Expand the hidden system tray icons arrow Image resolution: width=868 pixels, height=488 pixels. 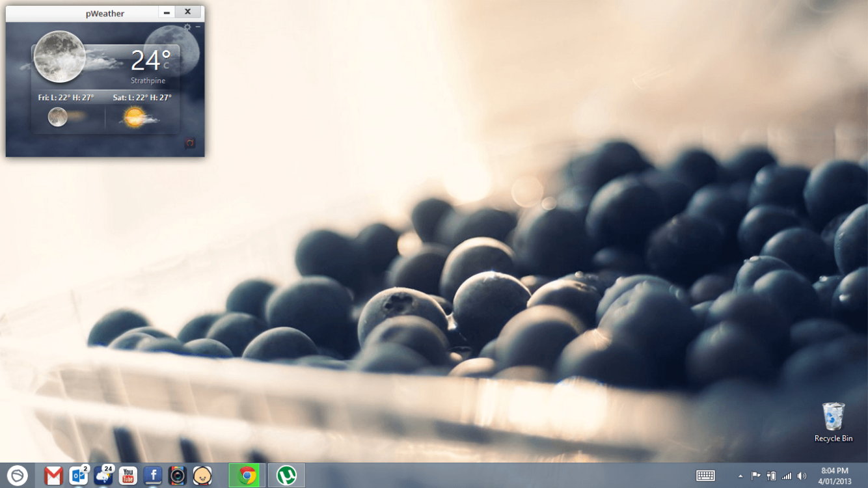pos(740,476)
